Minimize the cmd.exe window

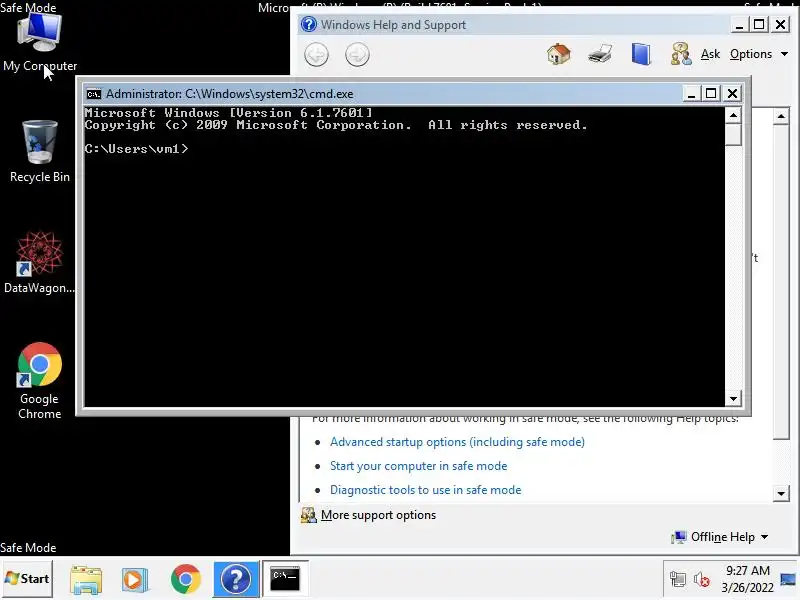tap(691, 94)
